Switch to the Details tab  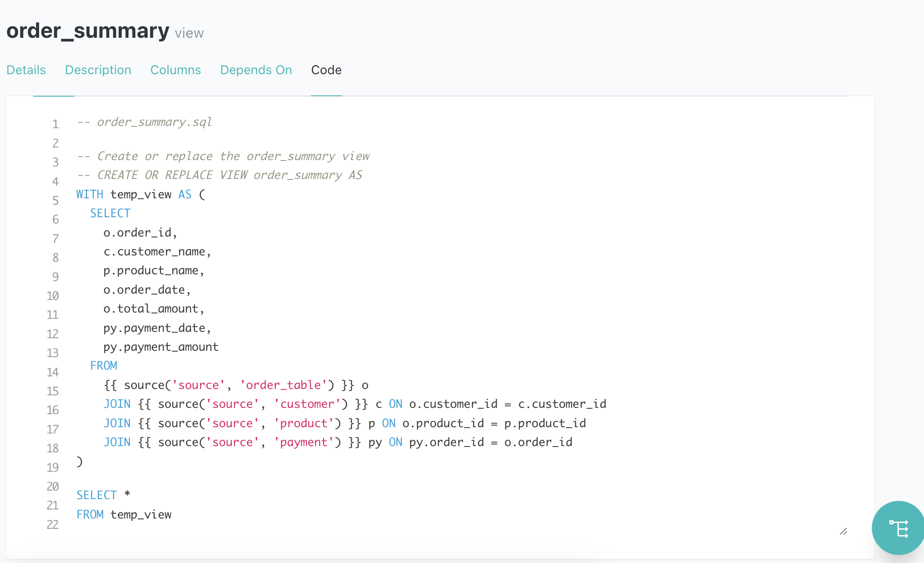[x=26, y=70]
